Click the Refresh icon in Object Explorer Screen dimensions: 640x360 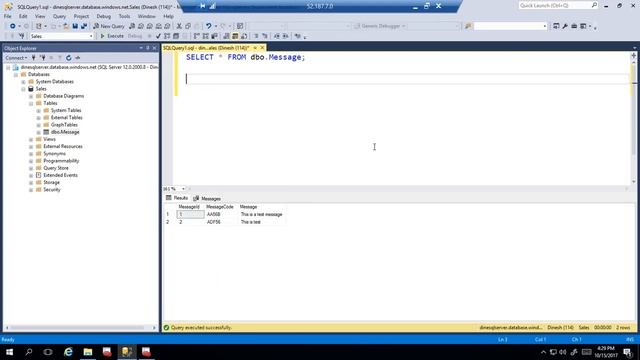click(69, 58)
